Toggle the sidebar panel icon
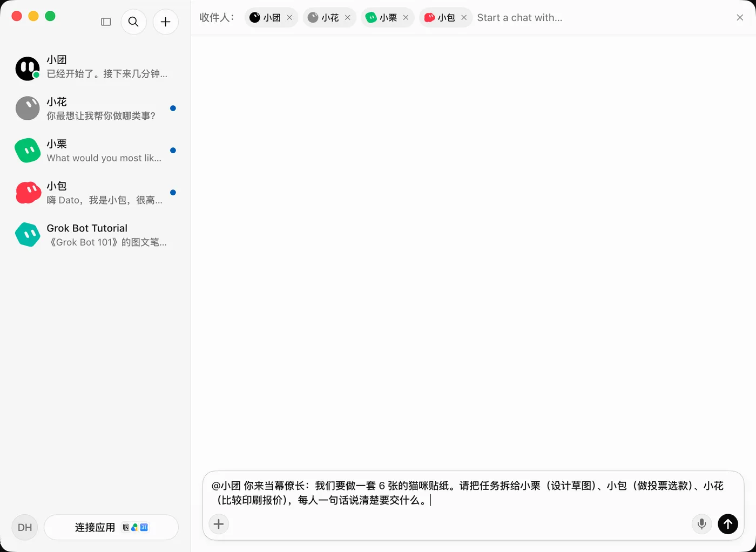The width and height of the screenshot is (756, 552). tap(106, 22)
